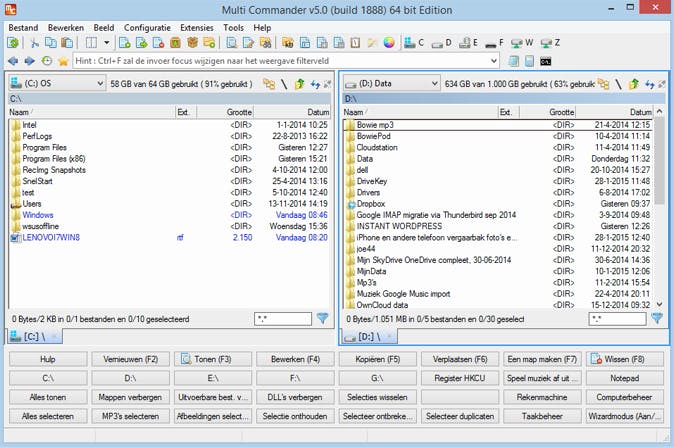Image resolution: width=674 pixels, height=447 pixels.
Task: Go to root in right panel backslash icon
Action: click(618, 84)
